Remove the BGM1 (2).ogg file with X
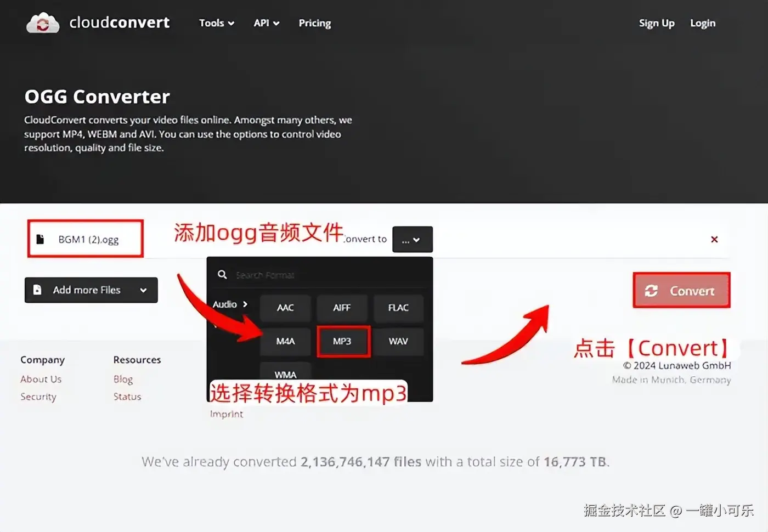This screenshot has width=768, height=532. coord(714,239)
